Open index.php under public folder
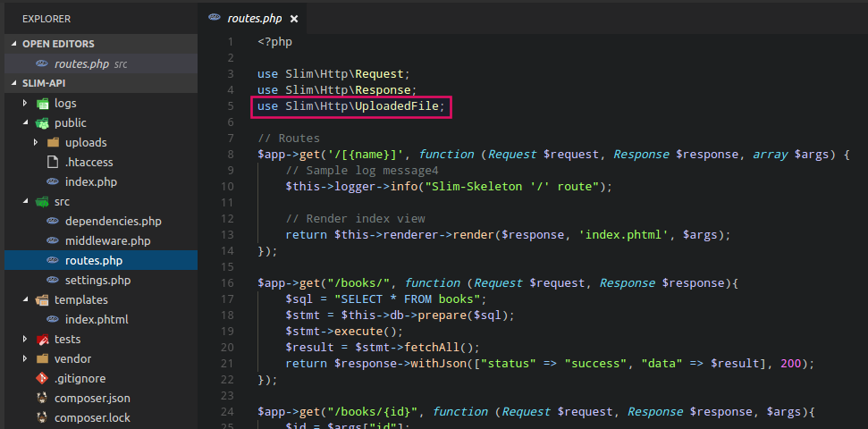The height and width of the screenshot is (429, 868). tap(90, 182)
